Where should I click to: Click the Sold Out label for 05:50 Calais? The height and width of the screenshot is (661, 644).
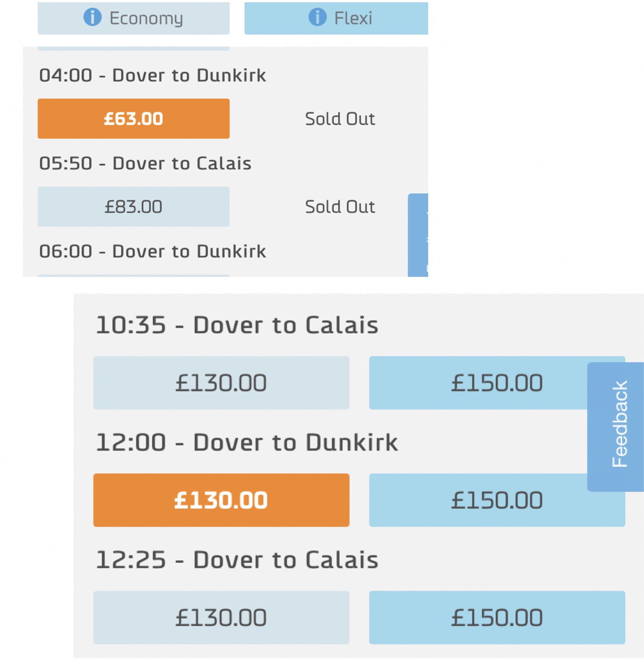click(x=340, y=207)
